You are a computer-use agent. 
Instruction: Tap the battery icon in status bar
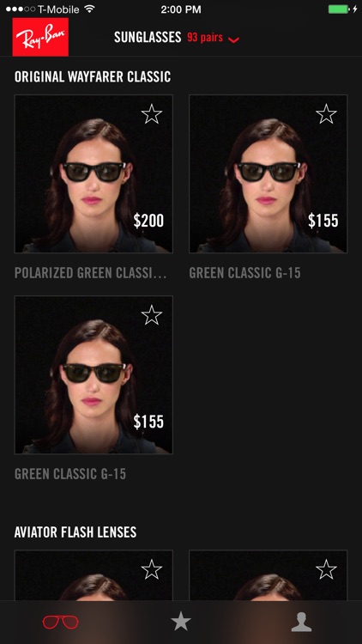[339, 9]
